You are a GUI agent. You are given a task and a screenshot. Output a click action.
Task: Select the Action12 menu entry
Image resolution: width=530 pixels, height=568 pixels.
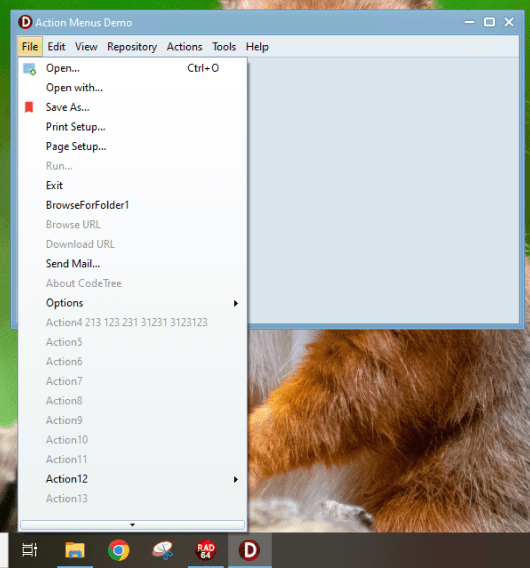tap(133, 479)
